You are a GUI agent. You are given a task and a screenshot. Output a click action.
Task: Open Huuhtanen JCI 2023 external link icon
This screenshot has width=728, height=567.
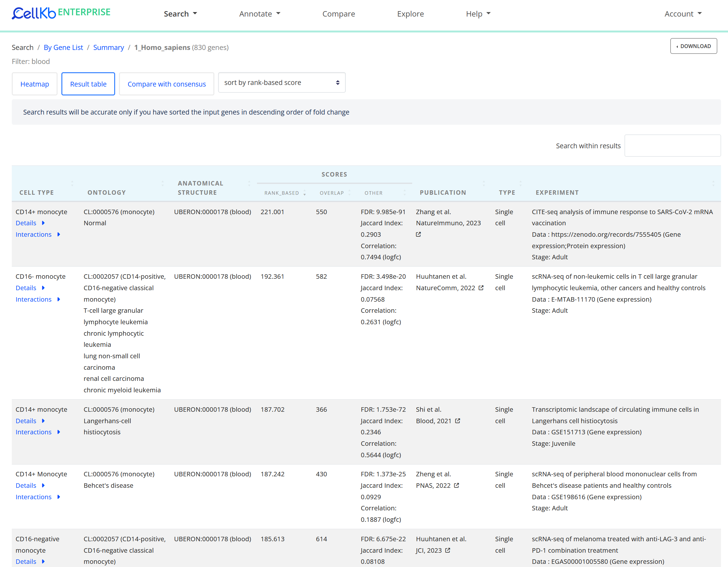click(448, 550)
